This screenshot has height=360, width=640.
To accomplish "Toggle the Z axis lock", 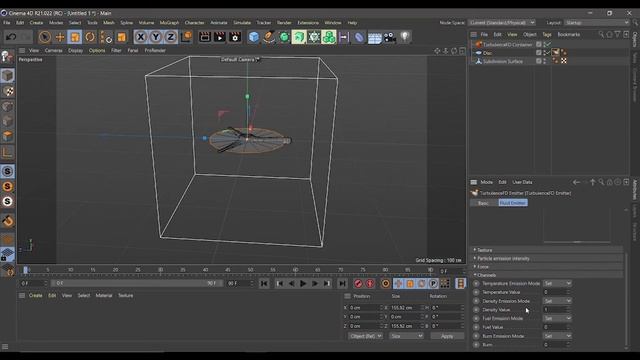I will [x=171, y=37].
